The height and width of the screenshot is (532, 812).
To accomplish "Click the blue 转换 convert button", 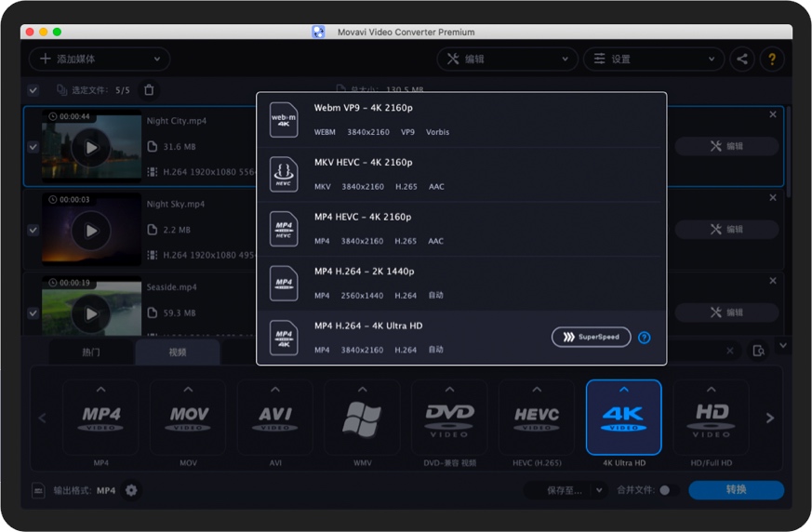I will 736,490.
